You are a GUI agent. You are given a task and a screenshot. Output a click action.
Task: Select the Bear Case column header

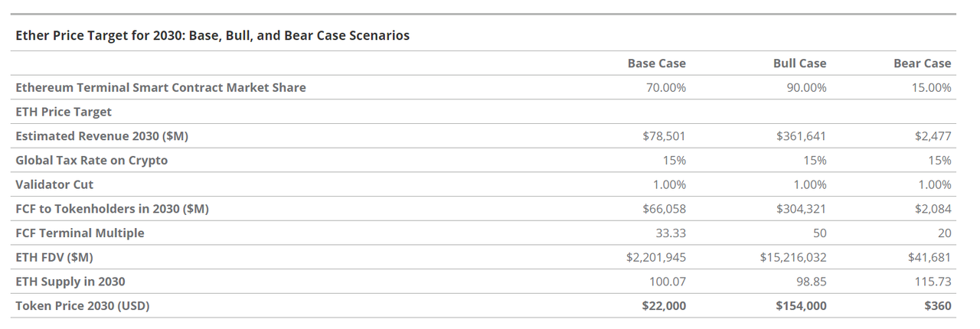[x=922, y=64]
